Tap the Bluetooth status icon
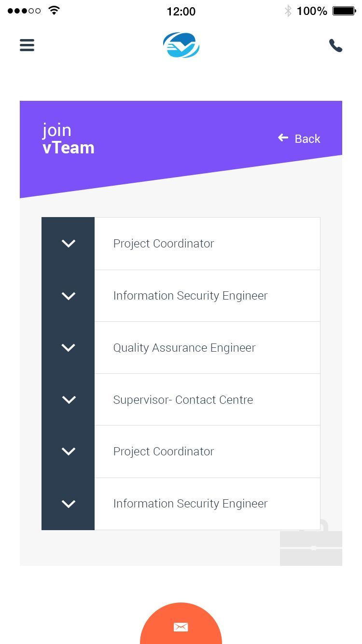The width and height of the screenshot is (362, 644). coord(288,11)
